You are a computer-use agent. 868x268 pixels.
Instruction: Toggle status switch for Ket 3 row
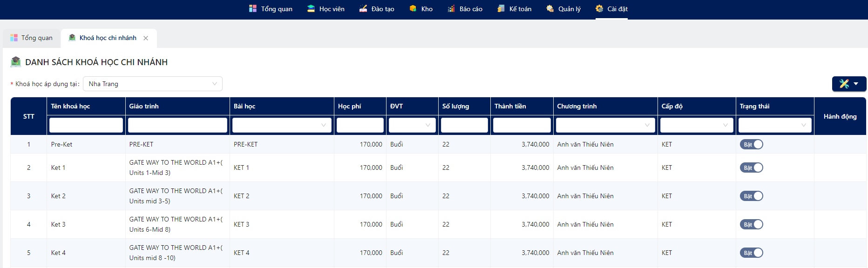[751, 224]
